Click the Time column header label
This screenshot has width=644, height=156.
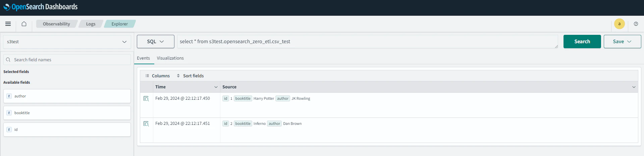point(160,87)
